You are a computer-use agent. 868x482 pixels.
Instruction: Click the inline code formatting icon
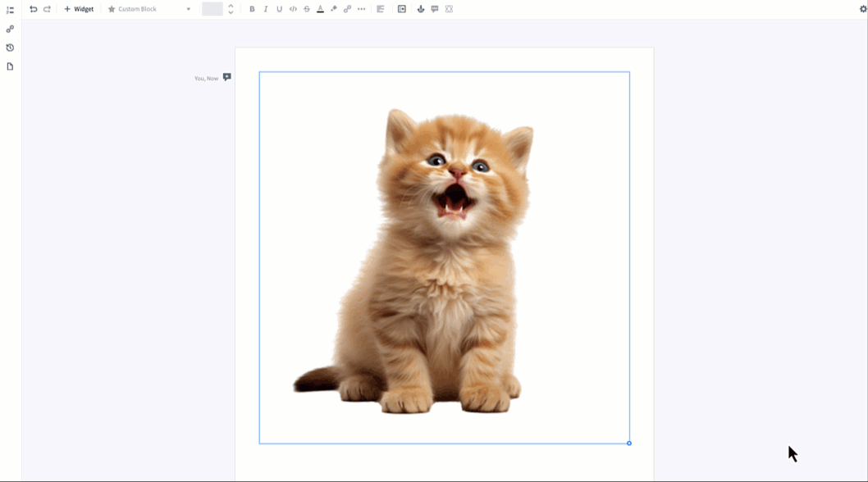[x=292, y=9]
